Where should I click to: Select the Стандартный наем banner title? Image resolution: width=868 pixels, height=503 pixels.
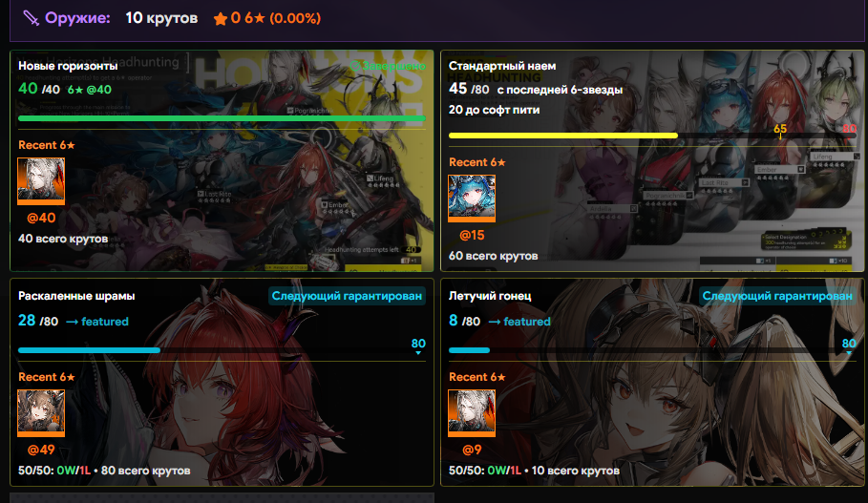coord(502,66)
